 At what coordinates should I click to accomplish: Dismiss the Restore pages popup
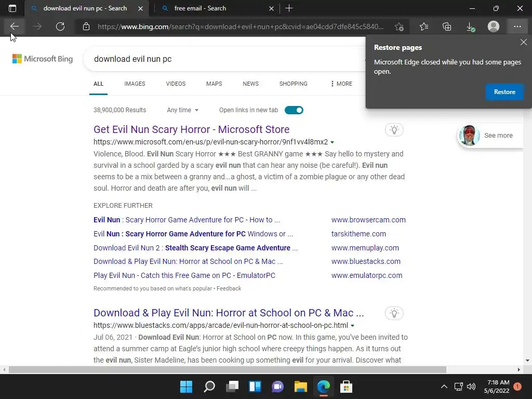pyautogui.click(x=524, y=42)
